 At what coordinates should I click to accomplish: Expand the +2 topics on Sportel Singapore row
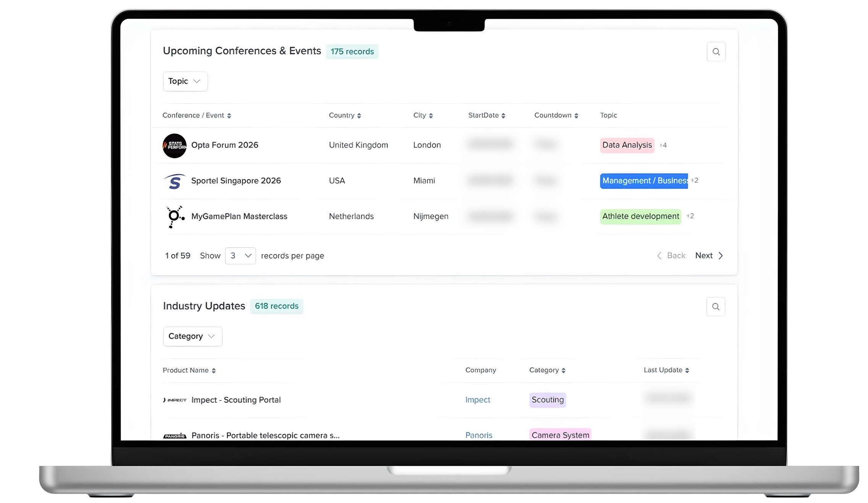tap(694, 181)
